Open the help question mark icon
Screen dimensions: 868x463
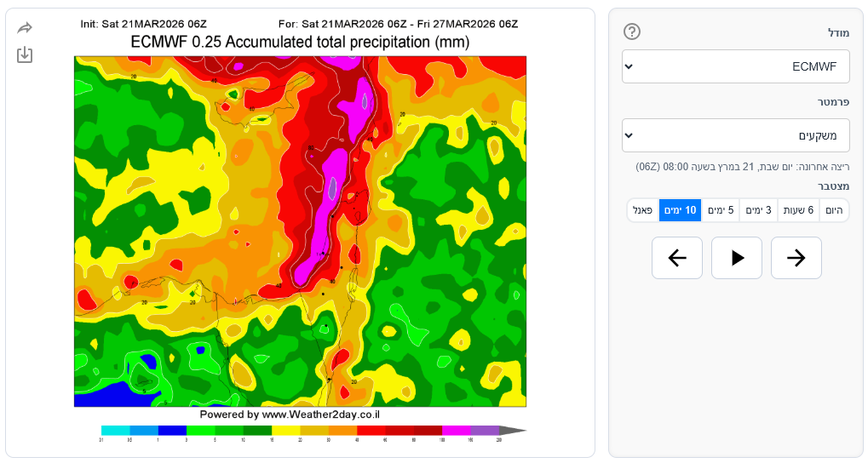(x=631, y=31)
